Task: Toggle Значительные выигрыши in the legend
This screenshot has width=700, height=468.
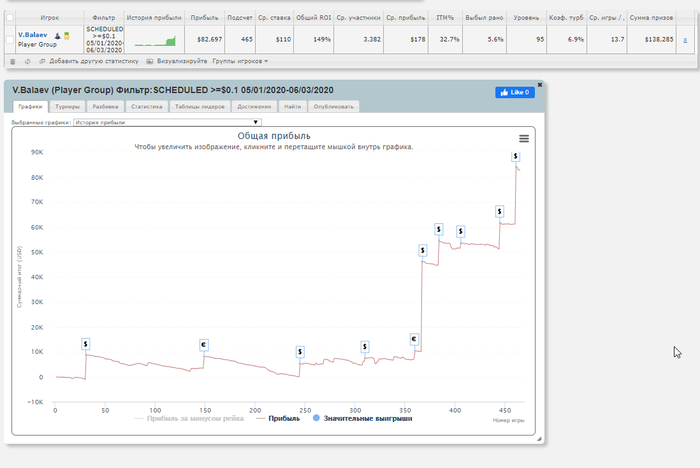Action: coord(362,418)
